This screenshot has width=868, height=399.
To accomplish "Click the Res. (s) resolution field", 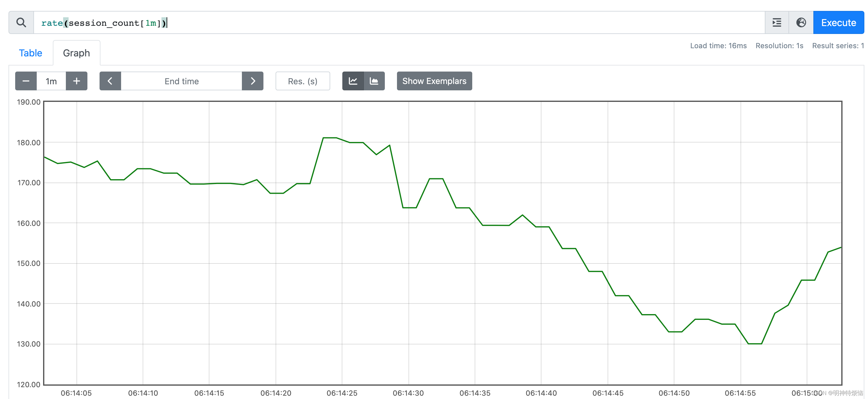I will pos(303,81).
